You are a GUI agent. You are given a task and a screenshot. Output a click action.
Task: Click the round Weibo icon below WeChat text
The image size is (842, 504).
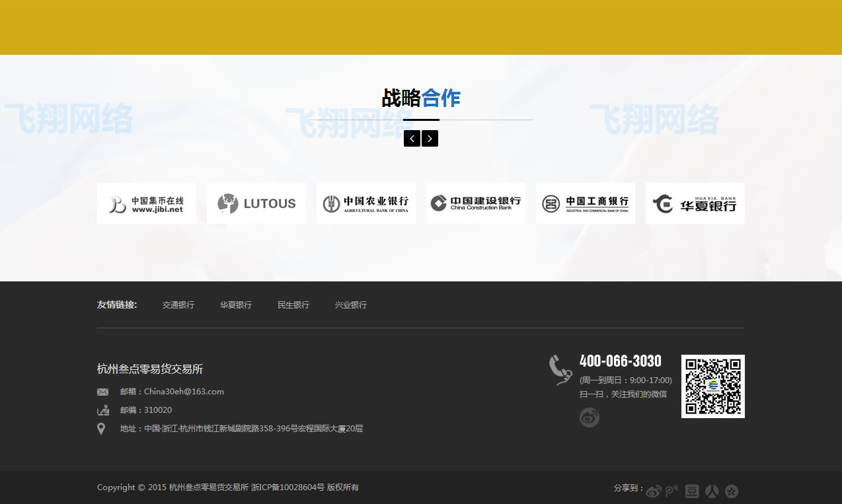pyautogui.click(x=590, y=417)
